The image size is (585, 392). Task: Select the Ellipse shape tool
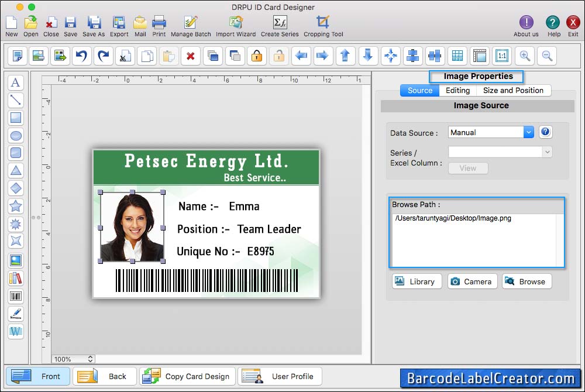tap(16, 135)
